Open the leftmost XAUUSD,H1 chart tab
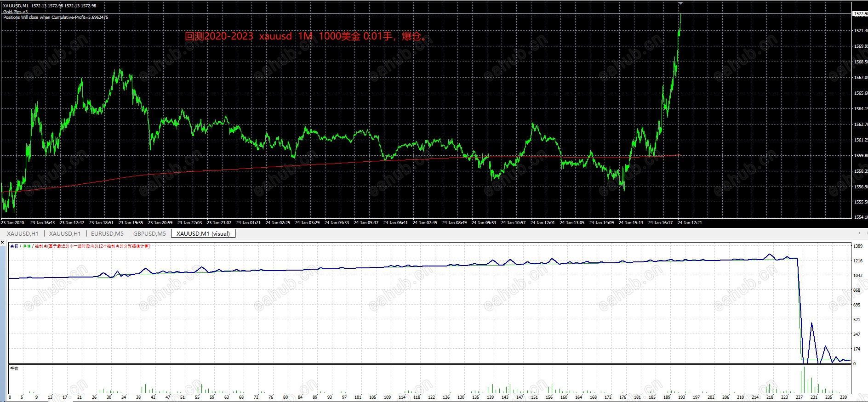Screen dimensions: 868x402 click(23, 233)
